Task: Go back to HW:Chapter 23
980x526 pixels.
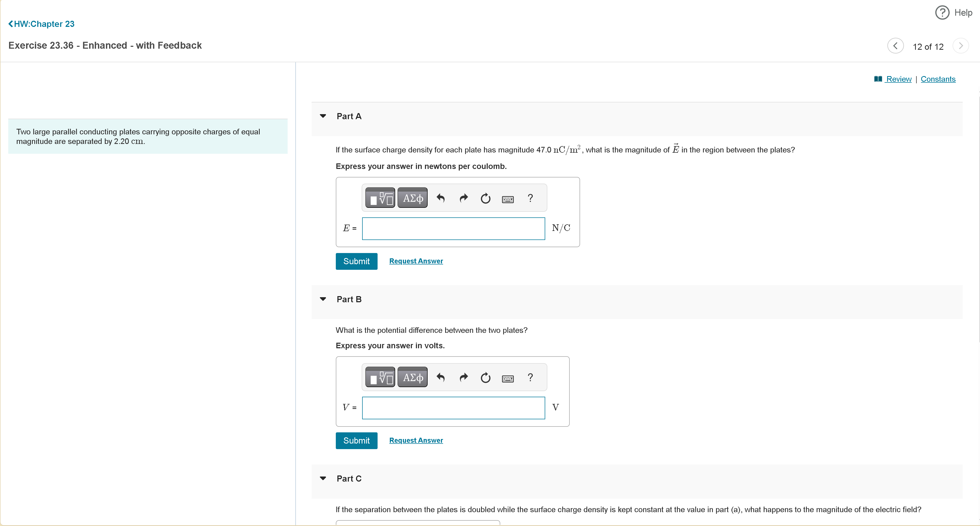Action: pyautogui.click(x=42, y=24)
